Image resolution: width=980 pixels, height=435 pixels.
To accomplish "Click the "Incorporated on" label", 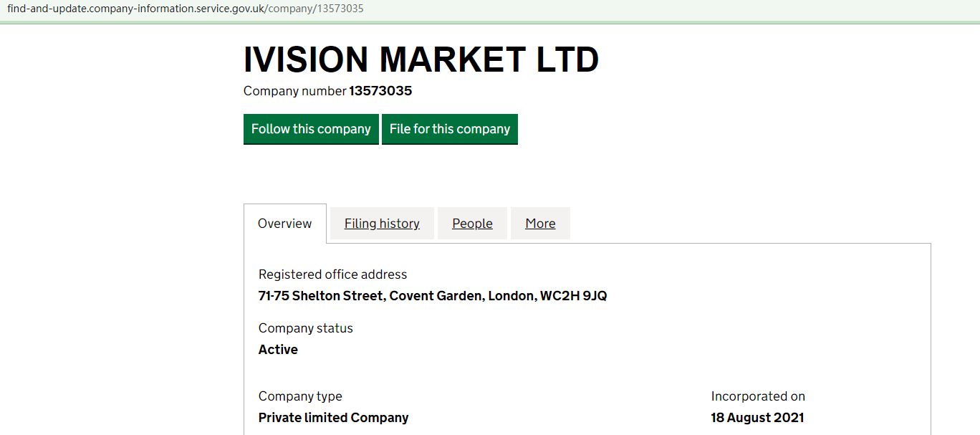I will [758, 396].
